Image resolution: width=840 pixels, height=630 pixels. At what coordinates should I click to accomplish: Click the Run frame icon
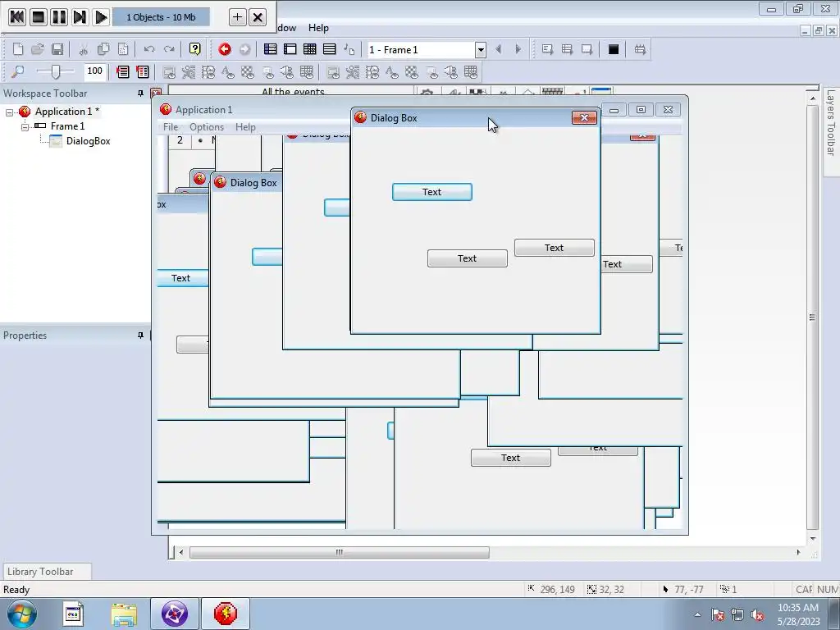click(587, 50)
